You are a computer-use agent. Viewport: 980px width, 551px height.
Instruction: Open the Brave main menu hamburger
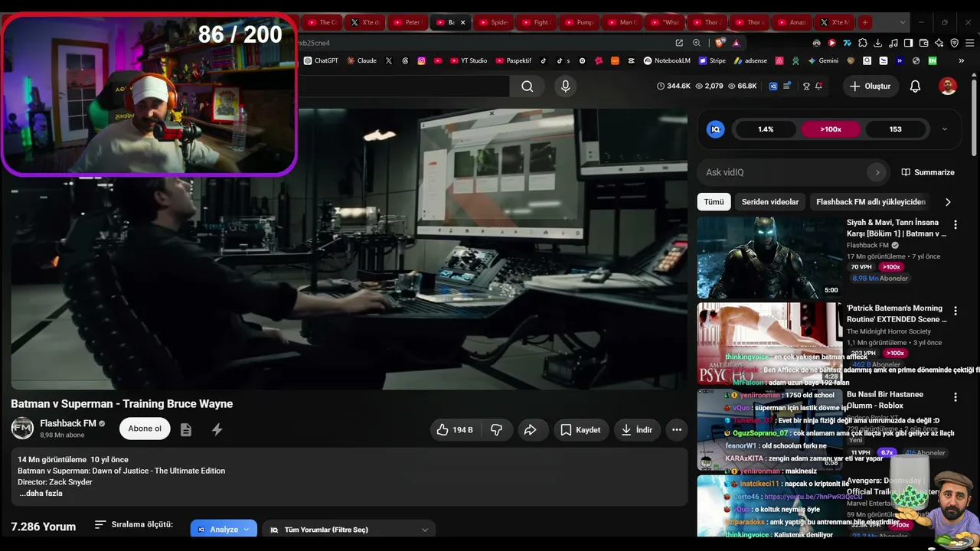pyautogui.click(x=970, y=43)
